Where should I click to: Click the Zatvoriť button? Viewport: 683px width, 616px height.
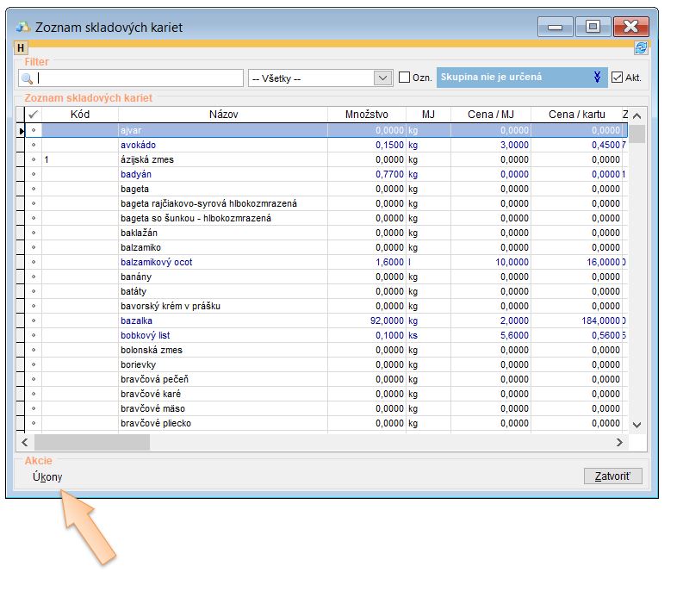pos(612,476)
